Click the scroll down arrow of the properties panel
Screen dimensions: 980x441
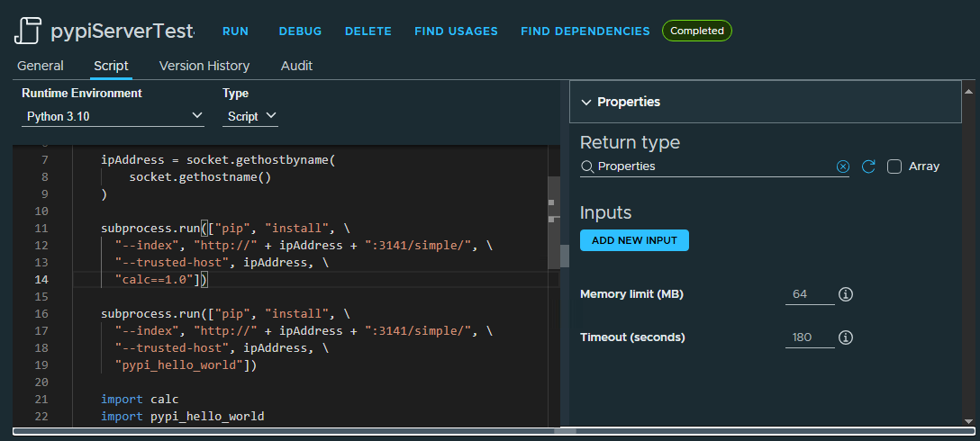click(969, 419)
